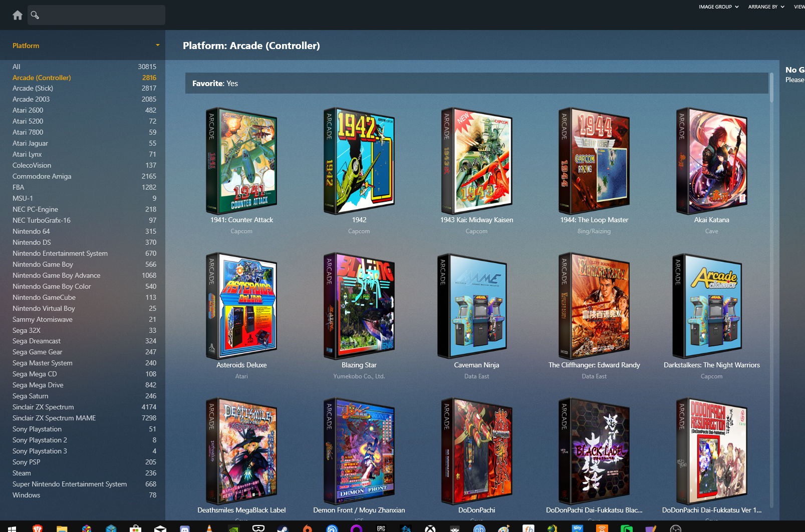Click the search magnifier icon

(35, 15)
